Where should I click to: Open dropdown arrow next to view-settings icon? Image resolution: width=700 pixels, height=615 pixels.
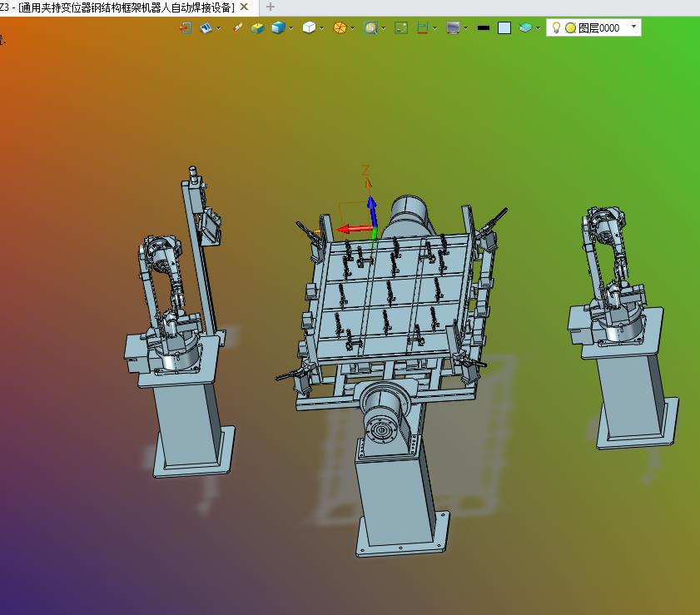click(x=218, y=28)
